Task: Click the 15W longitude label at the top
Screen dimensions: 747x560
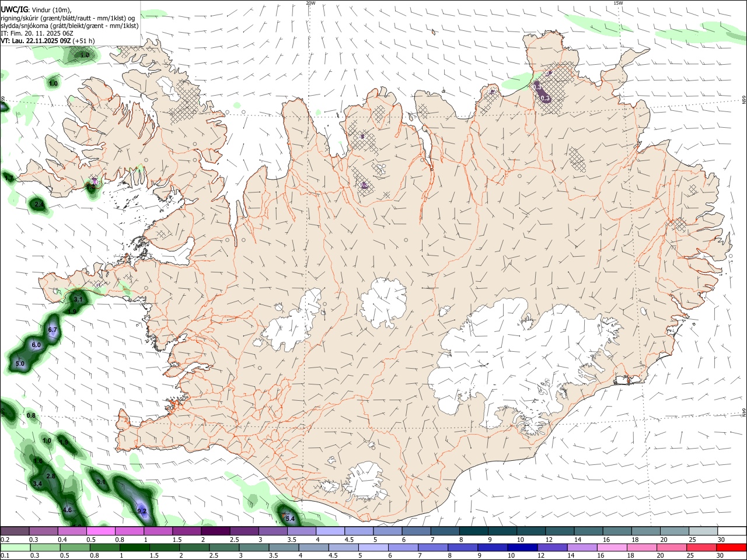Action: (x=618, y=3)
